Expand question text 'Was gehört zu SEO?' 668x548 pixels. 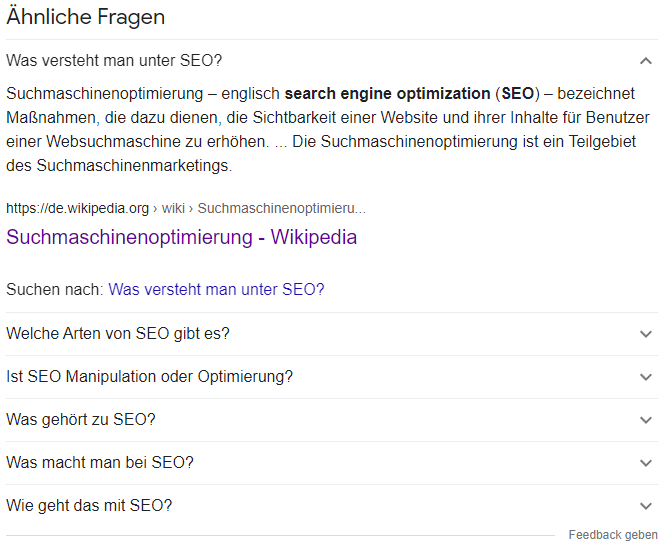pos(81,420)
